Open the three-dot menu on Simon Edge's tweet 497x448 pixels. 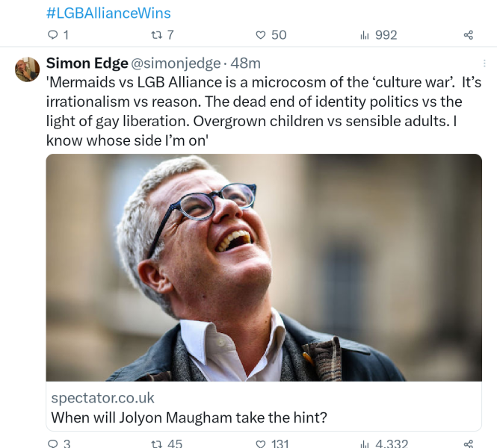click(484, 63)
